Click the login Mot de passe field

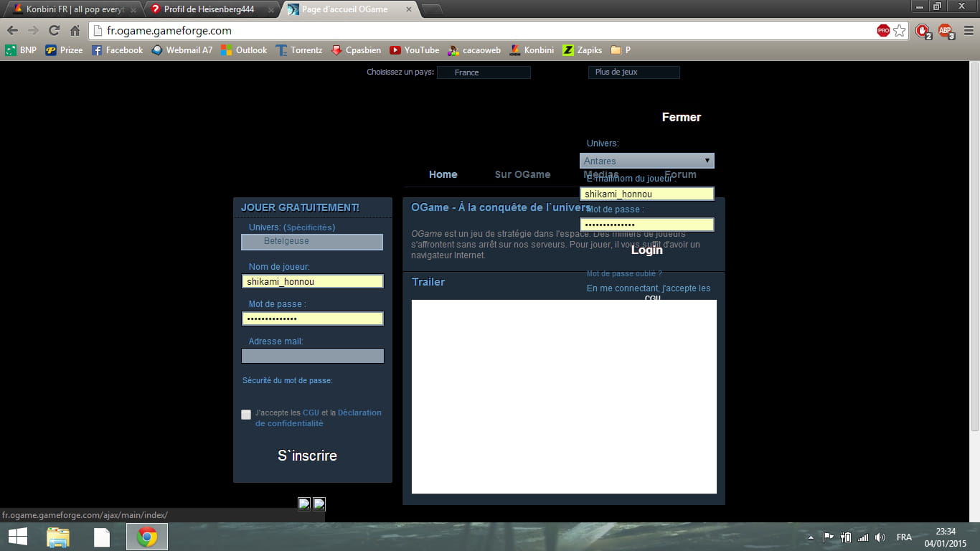[647, 225]
